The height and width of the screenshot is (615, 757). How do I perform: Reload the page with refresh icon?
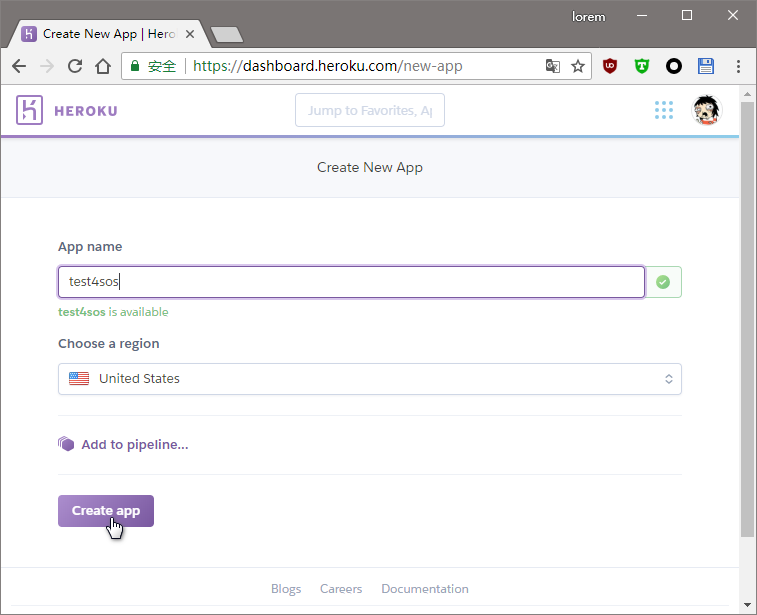[75, 66]
